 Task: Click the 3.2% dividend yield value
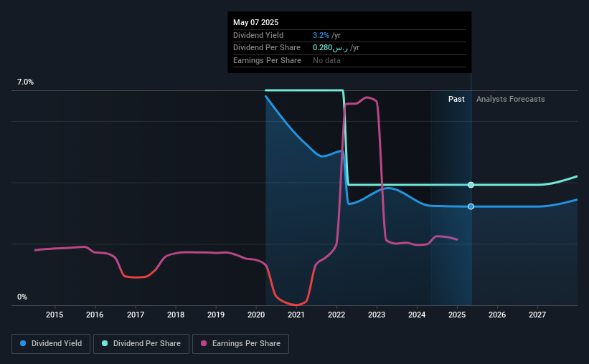321,35
